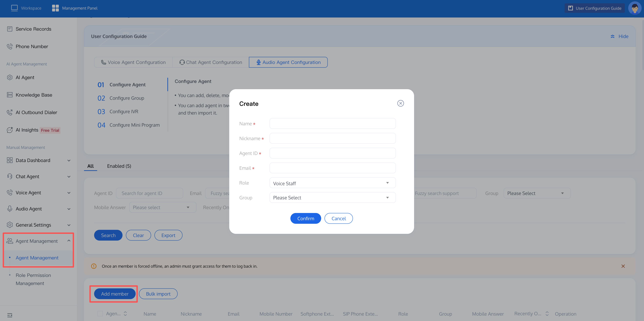Close the Create dialog with X icon
644x321 pixels.
400,103
